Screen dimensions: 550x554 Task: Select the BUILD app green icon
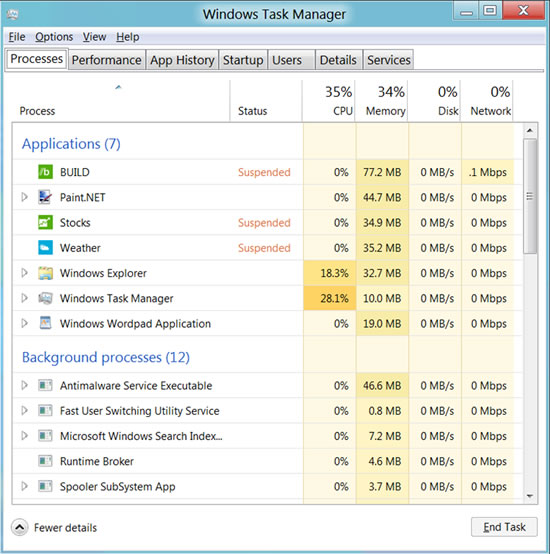45,172
